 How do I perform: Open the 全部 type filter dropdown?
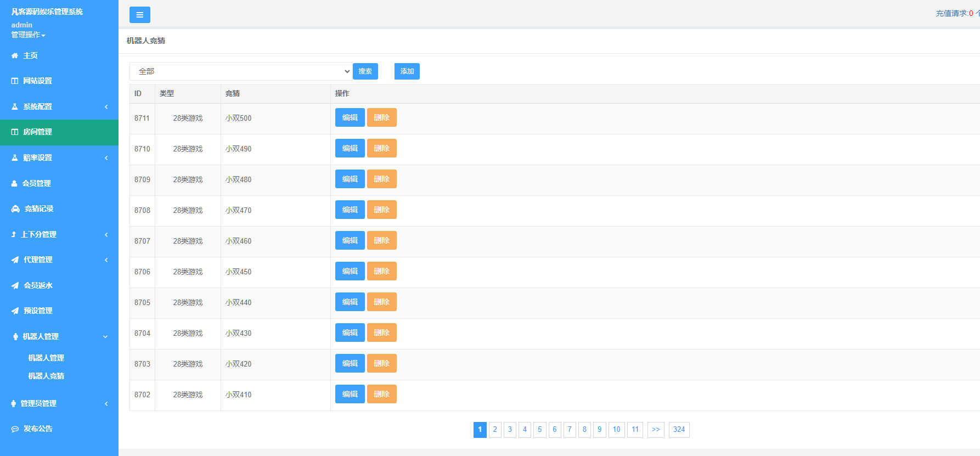point(241,71)
